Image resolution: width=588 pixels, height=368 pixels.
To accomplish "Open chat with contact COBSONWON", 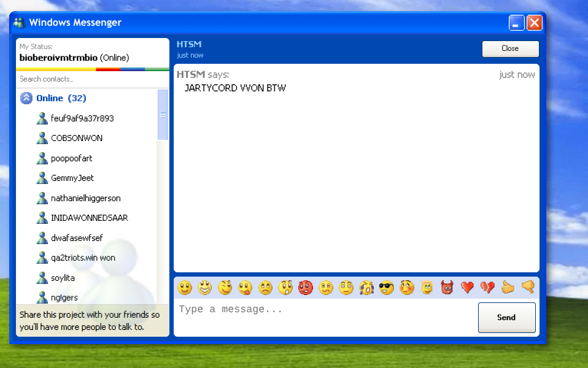I will click(x=77, y=138).
